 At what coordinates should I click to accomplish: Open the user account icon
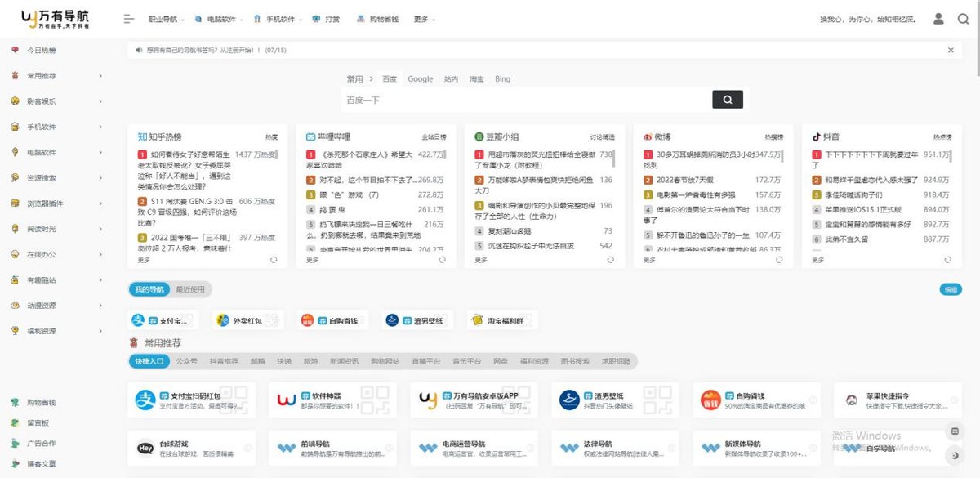click(939, 19)
